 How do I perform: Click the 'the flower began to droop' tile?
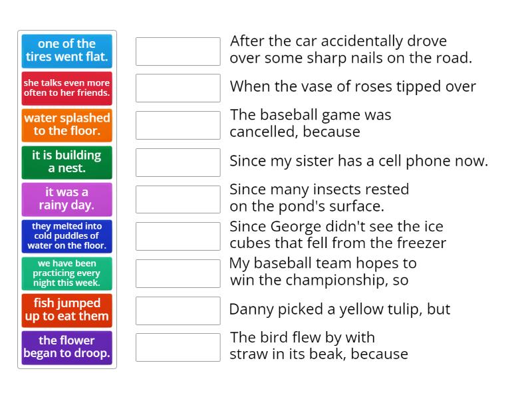66,347
